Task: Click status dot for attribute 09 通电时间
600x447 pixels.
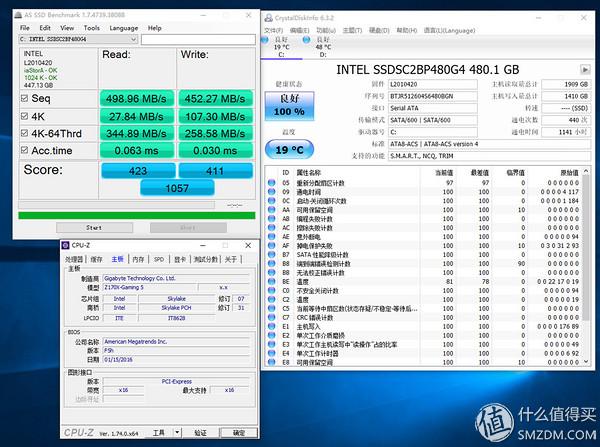Action: coord(272,192)
